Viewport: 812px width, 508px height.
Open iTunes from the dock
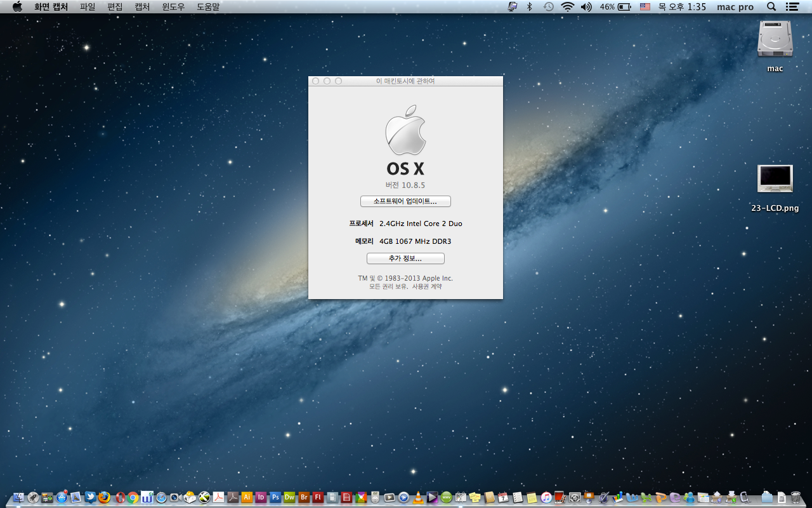(x=546, y=497)
